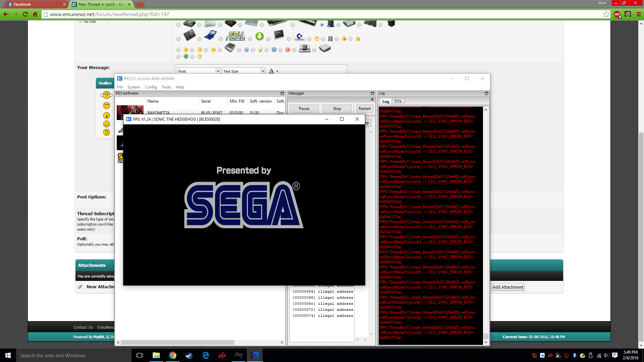Bookmark this page with the star icon
This screenshot has width=644, height=362.
(606, 14)
